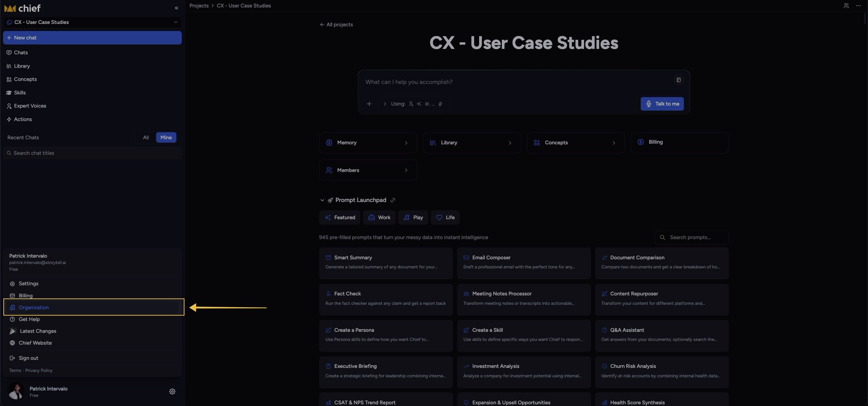This screenshot has height=406, width=868.
Task: Open the Q&A Assistant prompt card
Action: 662,336
